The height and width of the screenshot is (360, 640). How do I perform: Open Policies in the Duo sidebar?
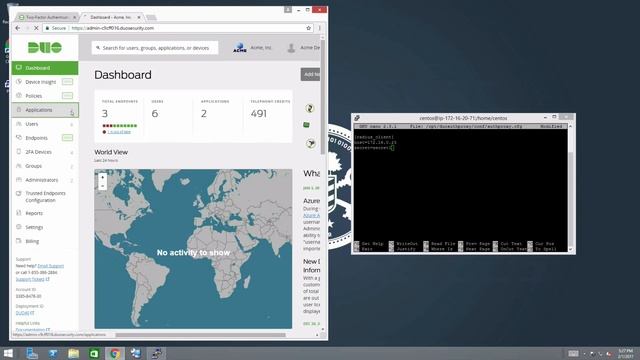click(44, 96)
